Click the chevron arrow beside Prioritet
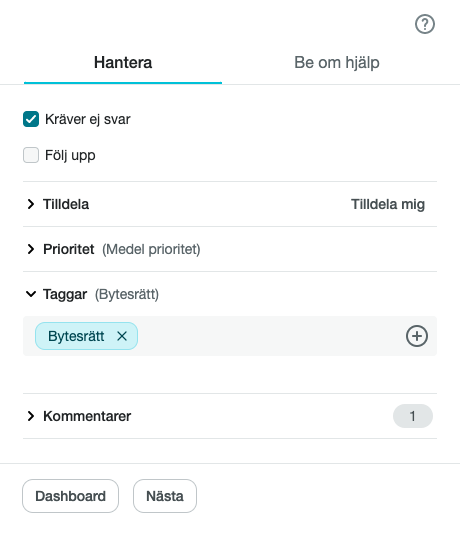The width and height of the screenshot is (460, 558). pos(31,249)
